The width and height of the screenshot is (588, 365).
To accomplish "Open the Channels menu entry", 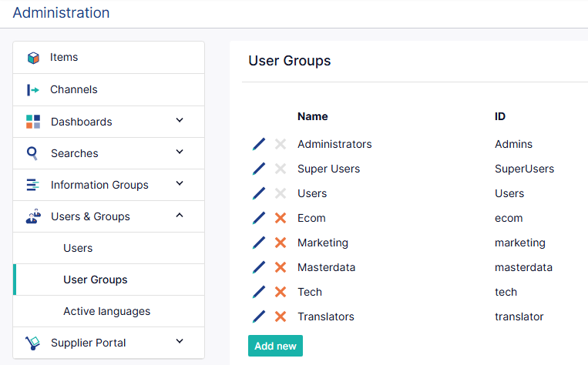I will 109,90.
